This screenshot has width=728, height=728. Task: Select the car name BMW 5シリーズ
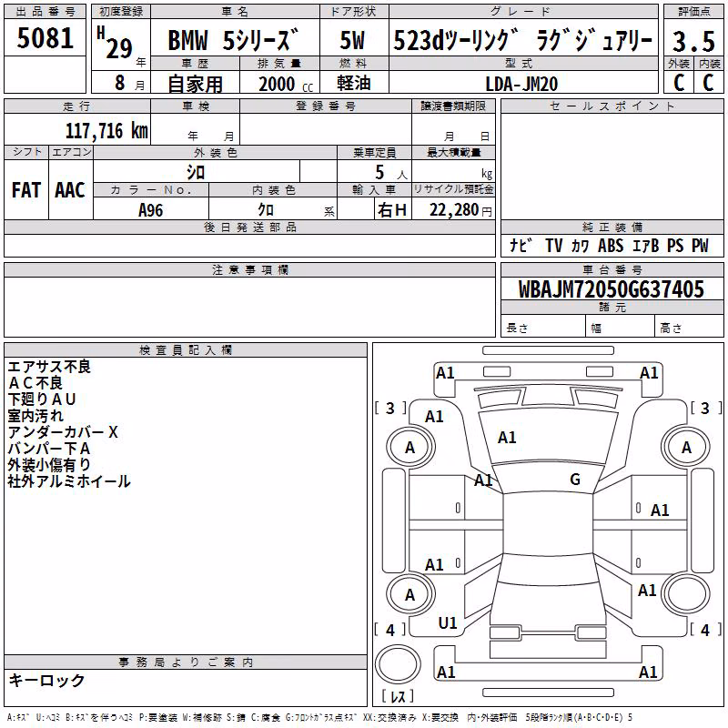233,40
